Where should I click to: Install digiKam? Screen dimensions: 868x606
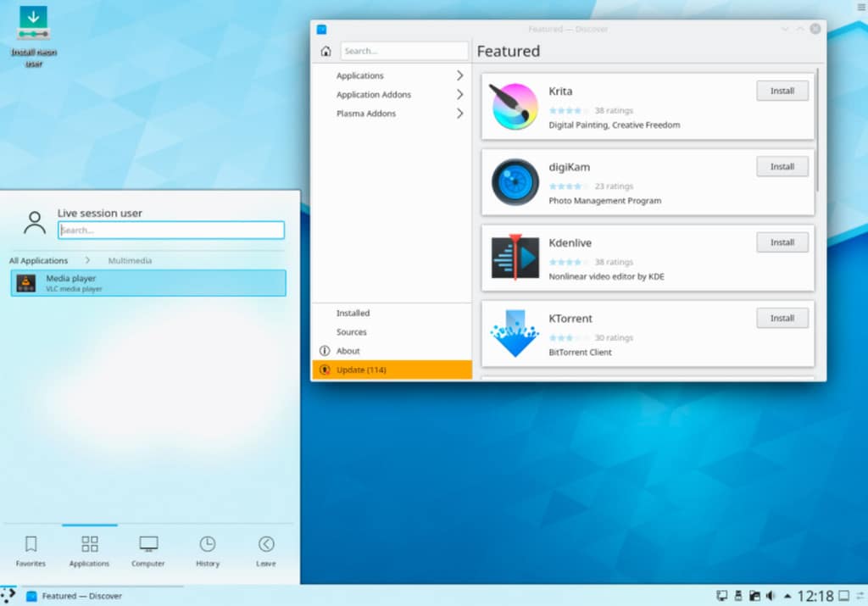782,167
